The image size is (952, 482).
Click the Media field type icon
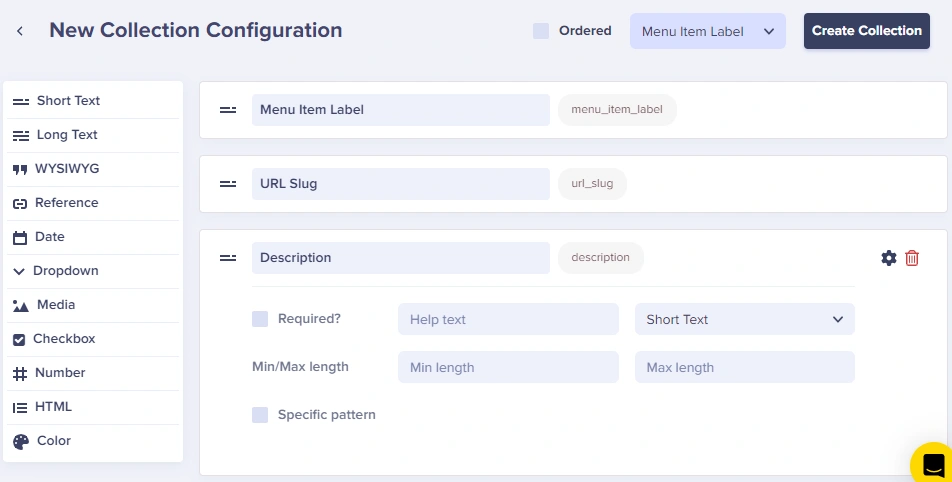[x=21, y=306]
